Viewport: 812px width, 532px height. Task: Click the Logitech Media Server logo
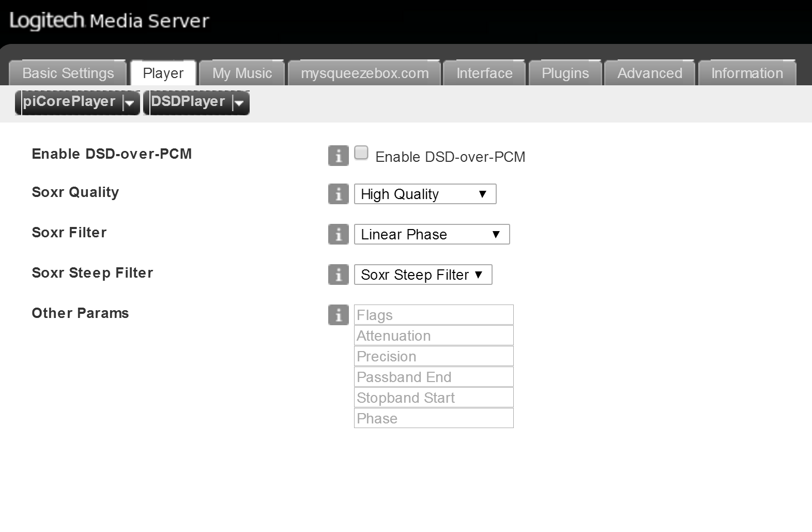coord(109,21)
